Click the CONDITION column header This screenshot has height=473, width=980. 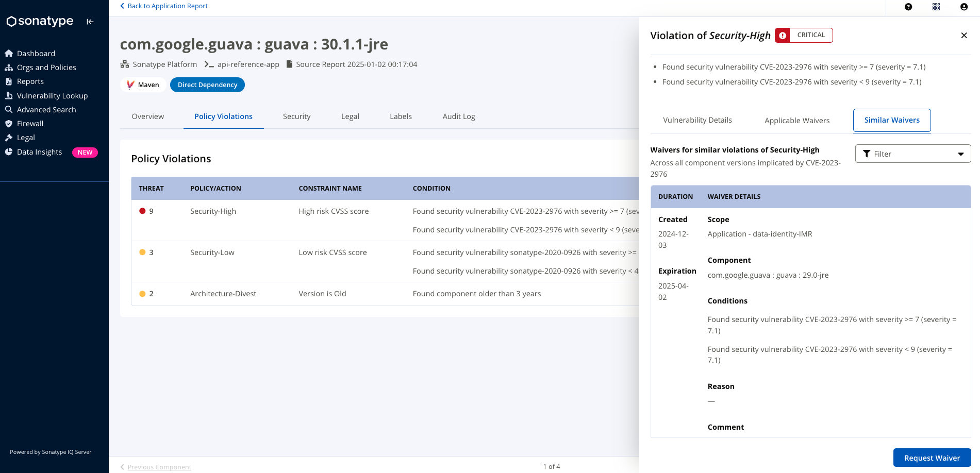[431, 189]
